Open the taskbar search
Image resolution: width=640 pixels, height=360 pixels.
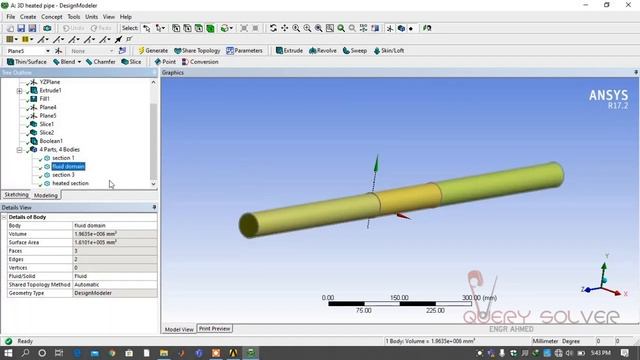(x=25, y=353)
